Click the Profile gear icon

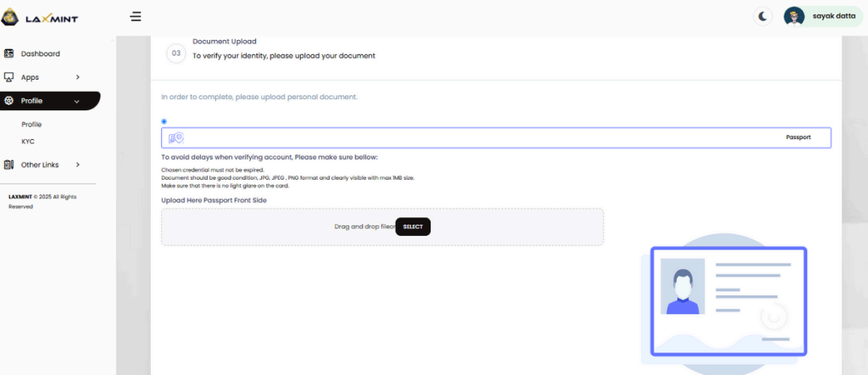click(x=9, y=101)
